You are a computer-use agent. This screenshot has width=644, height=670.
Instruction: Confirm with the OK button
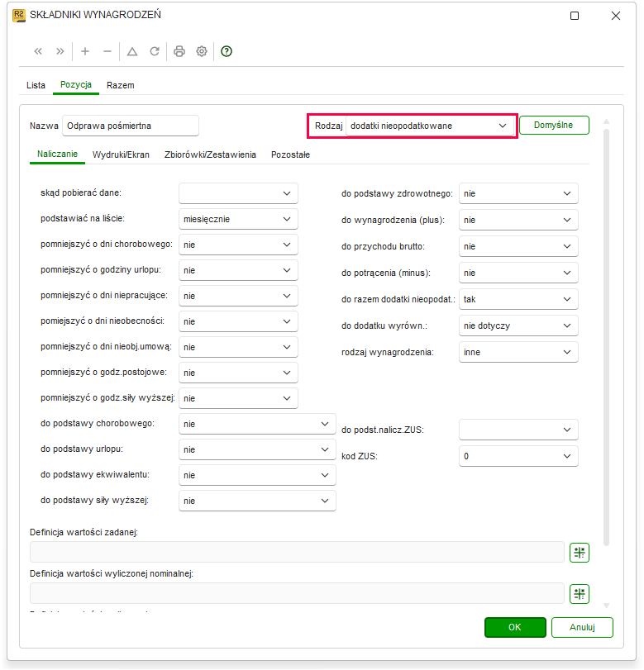[515, 627]
